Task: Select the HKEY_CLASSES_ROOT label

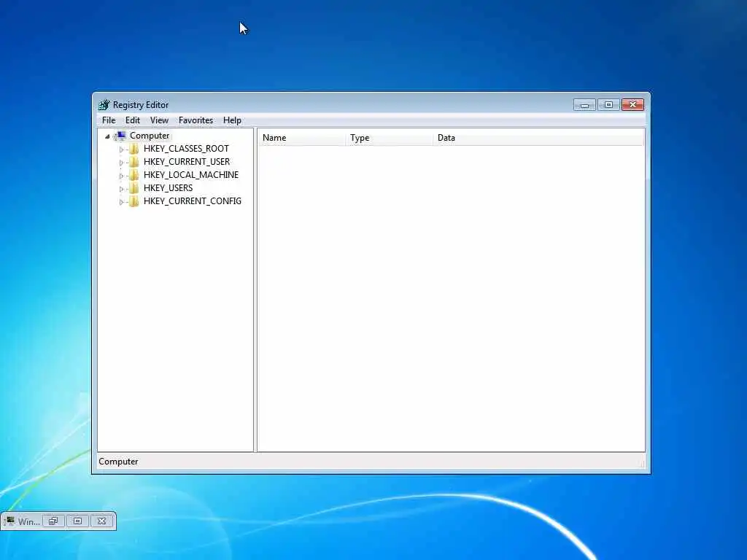Action: point(186,149)
